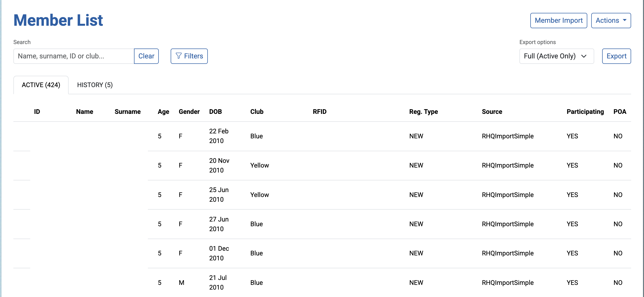Click gender M in the 21 Jul row
Image resolution: width=644 pixels, height=297 pixels.
(181, 282)
